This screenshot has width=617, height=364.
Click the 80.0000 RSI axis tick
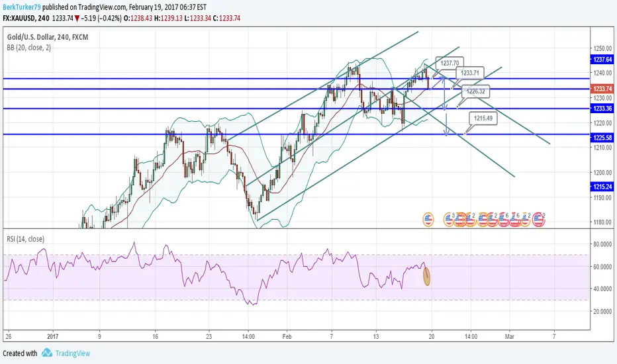602,244
